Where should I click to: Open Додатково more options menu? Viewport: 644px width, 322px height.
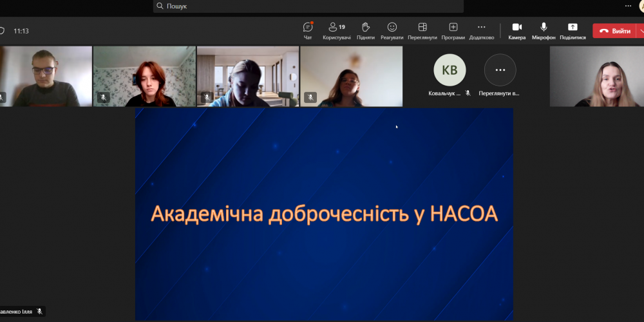point(481,30)
